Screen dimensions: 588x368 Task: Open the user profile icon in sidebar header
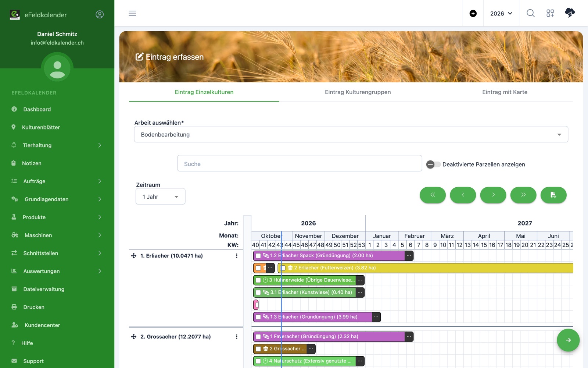pos(100,14)
